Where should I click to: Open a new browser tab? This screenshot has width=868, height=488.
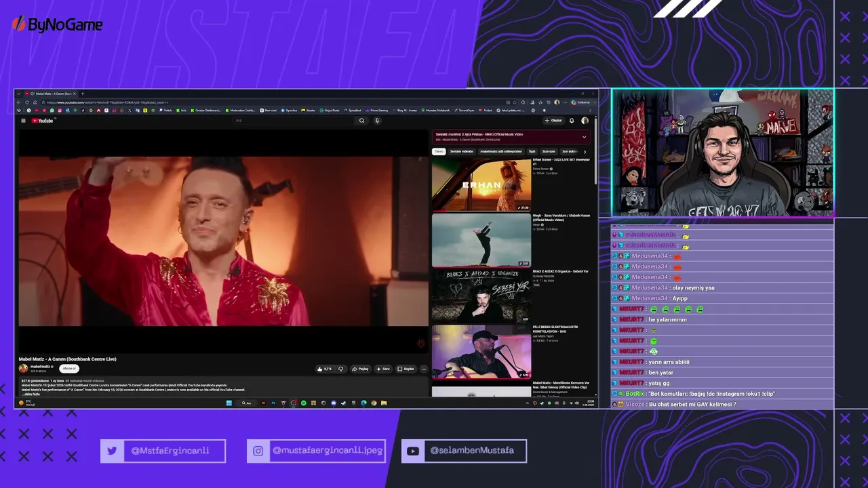tap(83, 94)
